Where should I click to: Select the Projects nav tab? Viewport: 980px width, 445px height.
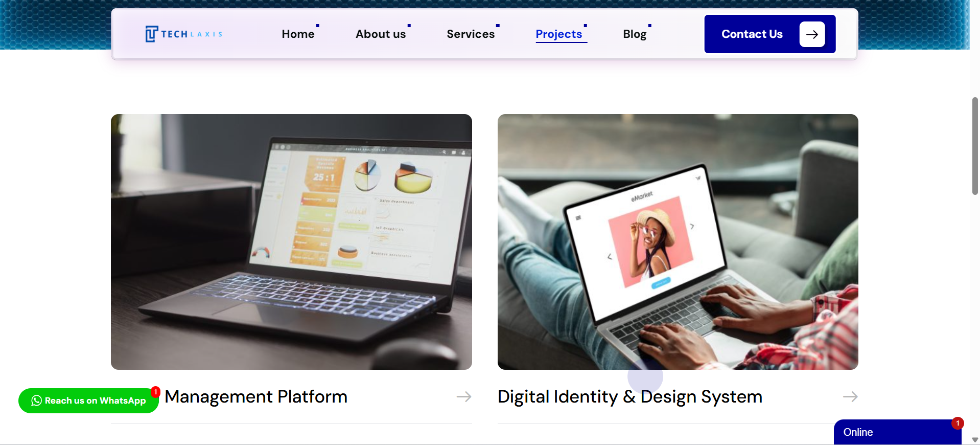559,34
